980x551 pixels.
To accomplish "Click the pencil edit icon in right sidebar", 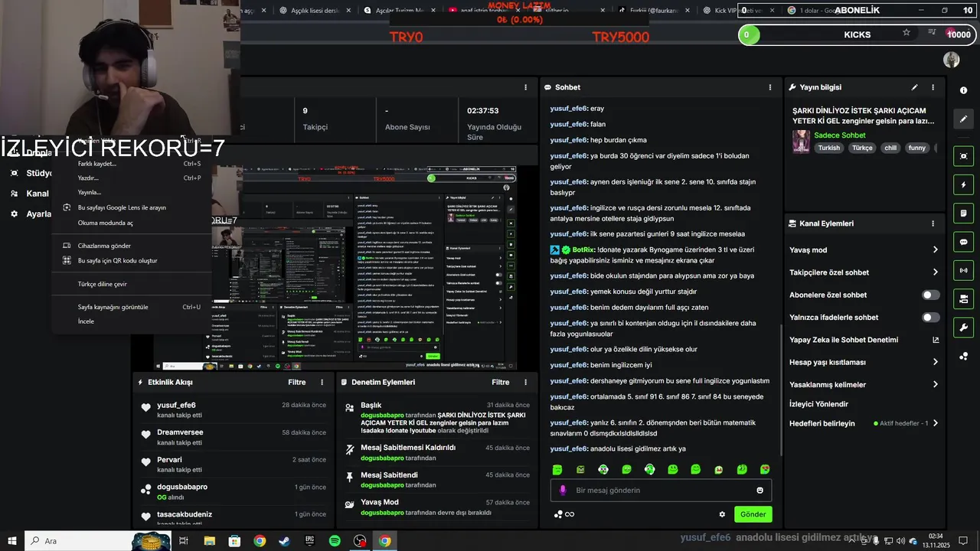I will (x=963, y=119).
